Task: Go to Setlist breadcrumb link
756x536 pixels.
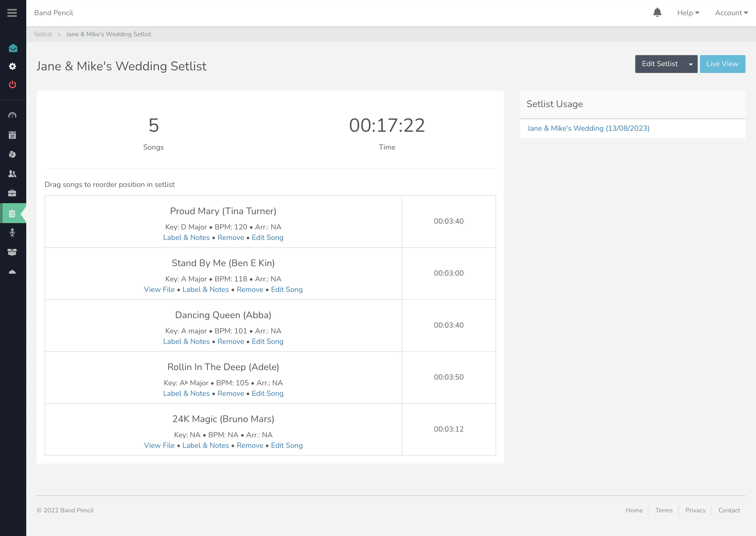Action: [x=43, y=34]
